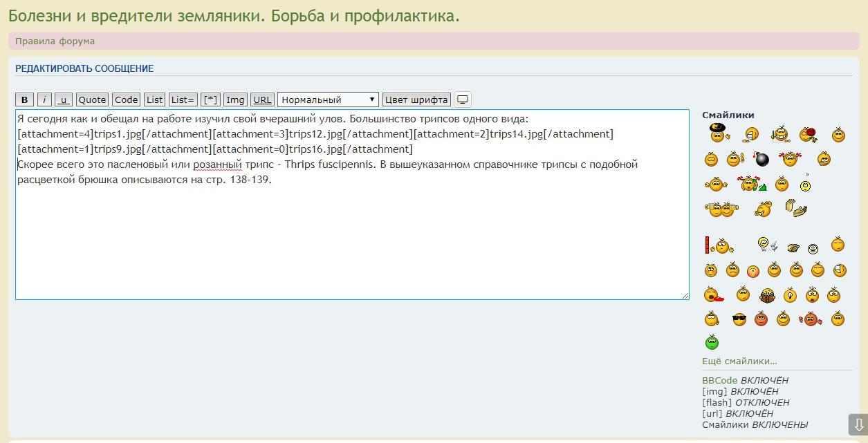This screenshot has height=443, width=868.
Task: Toggle underline formatting with u button
Action: (64, 100)
